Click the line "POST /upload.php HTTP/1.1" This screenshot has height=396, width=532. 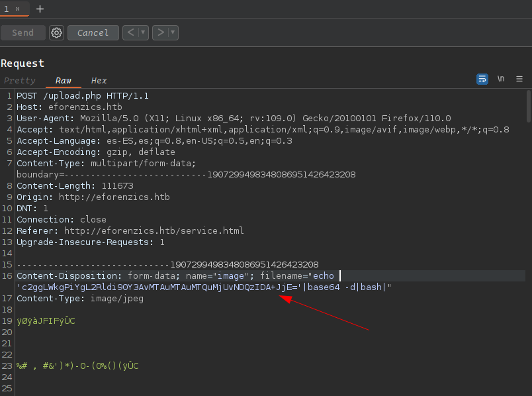click(x=83, y=96)
